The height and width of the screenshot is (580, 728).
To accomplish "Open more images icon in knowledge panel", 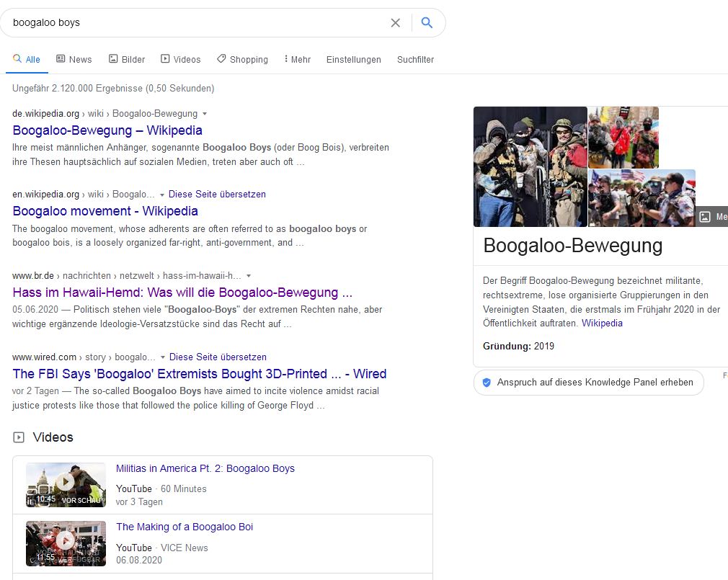I will coord(706,217).
